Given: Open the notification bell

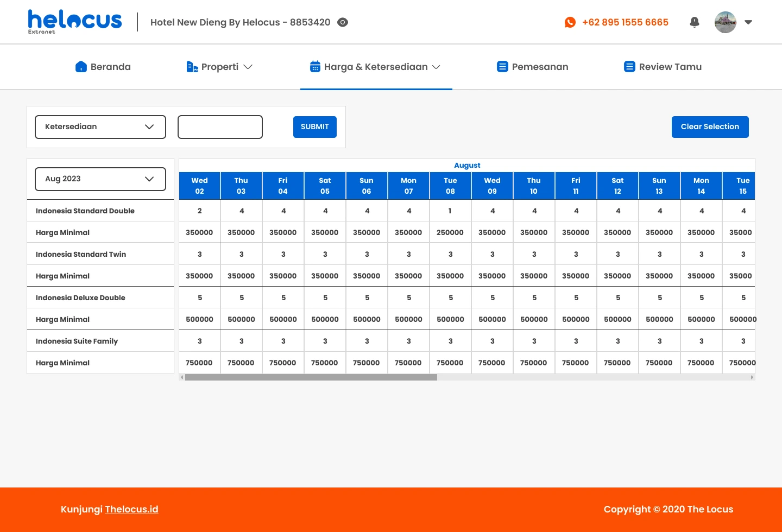Looking at the screenshot, I should [694, 22].
